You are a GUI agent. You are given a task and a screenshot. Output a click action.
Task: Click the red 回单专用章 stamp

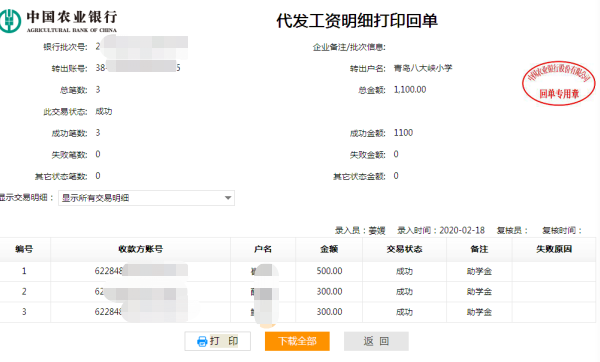pyautogui.click(x=559, y=83)
